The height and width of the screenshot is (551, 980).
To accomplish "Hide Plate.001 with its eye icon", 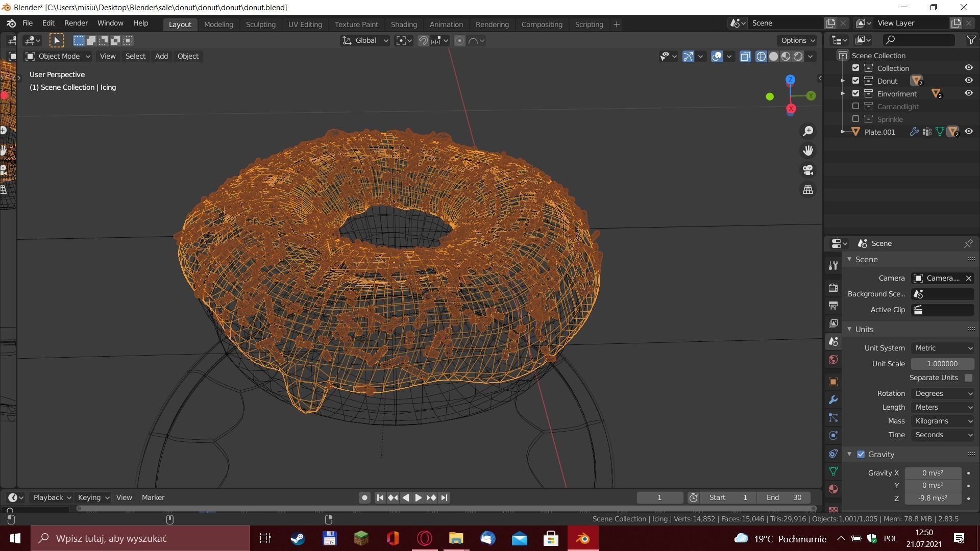I will [x=968, y=132].
